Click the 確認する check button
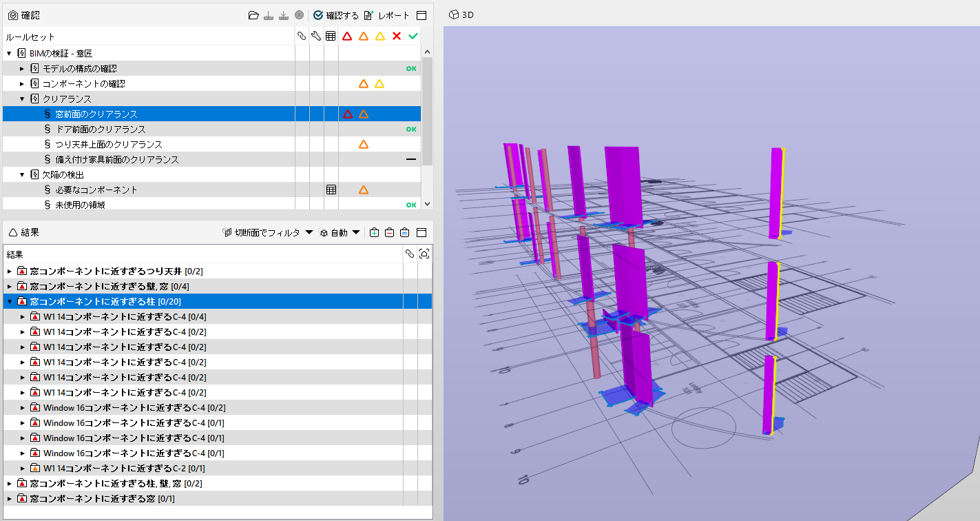980x521 pixels. [335, 14]
